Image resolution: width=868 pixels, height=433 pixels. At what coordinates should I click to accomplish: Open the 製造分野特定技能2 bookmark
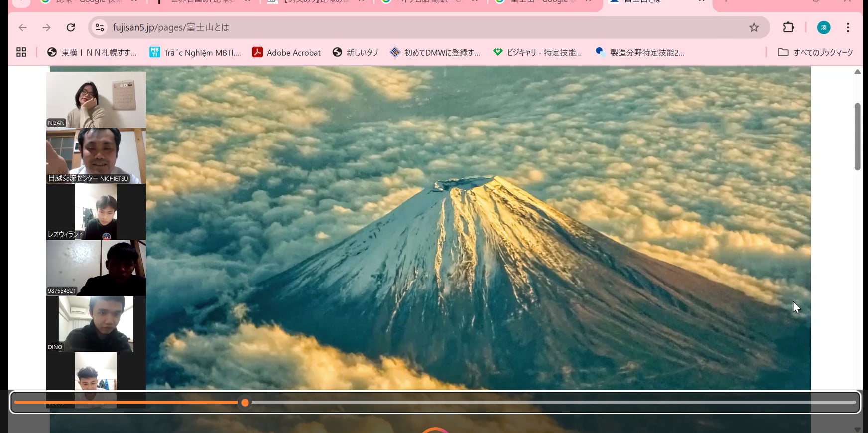tap(640, 52)
